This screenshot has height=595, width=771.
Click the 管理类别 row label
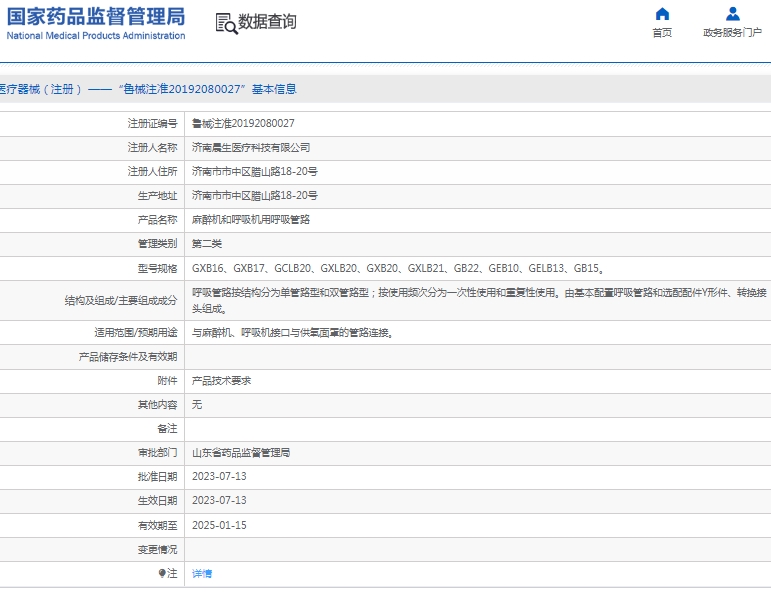[x=157, y=244]
